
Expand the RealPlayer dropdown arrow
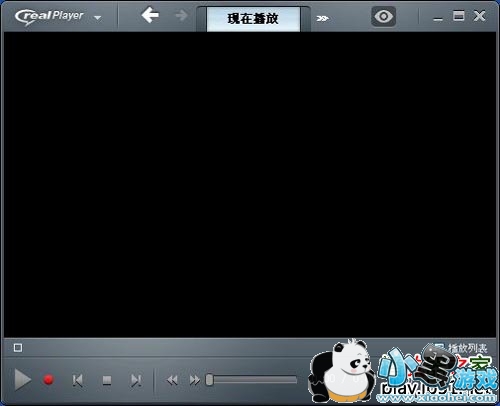[98, 18]
